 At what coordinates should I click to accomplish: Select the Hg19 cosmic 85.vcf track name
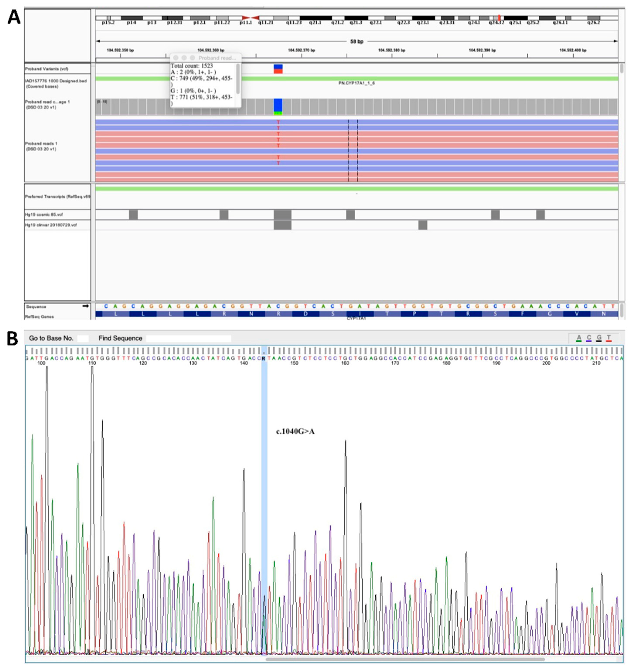pos(44,215)
